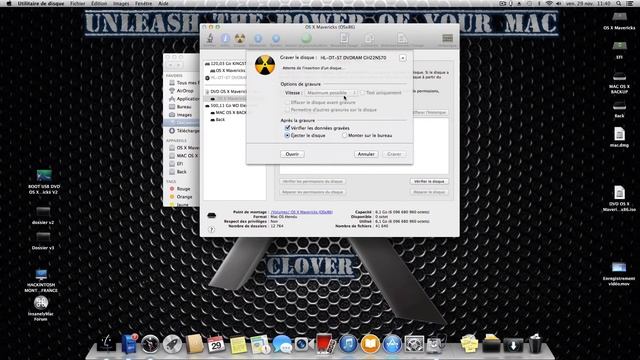This screenshot has height=360, width=640.
Task: Select 120,03 Go KINGST disk in list
Action: coord(226,64)
